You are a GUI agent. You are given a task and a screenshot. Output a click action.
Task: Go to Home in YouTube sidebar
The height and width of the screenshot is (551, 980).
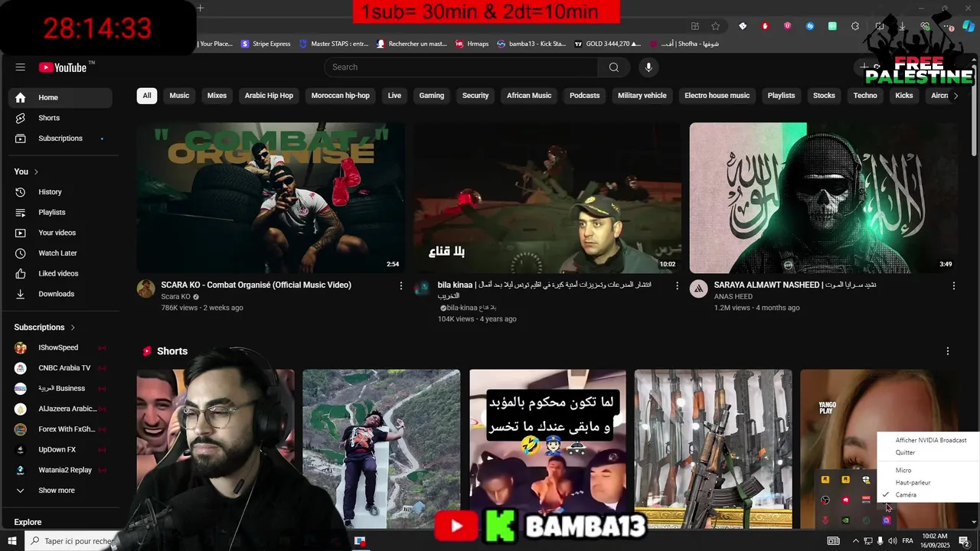(60, 97)
